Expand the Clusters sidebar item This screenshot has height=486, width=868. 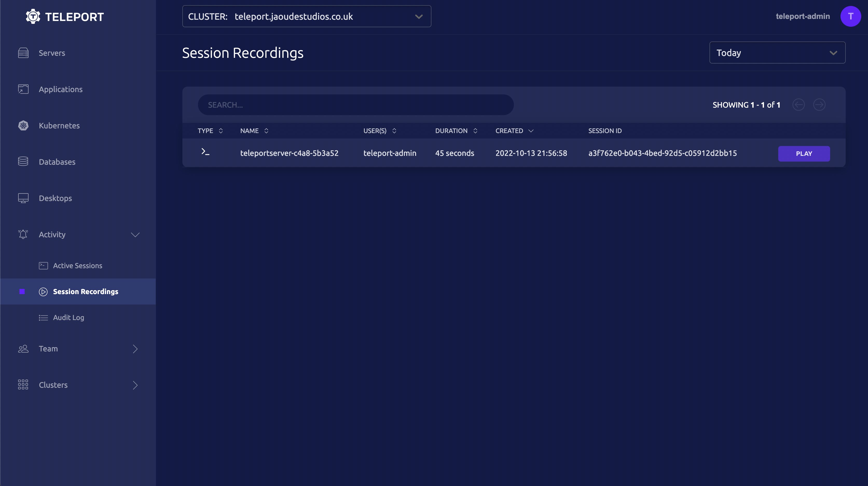pyautogui.click(x=135, y=385)
